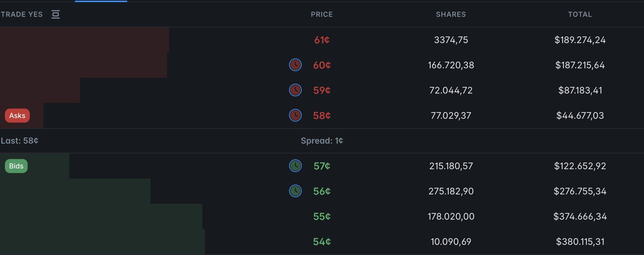The width and height of the screenshot is (644, 255).
Task: Click the TOTAL column header
Action: tap(580, 14)
